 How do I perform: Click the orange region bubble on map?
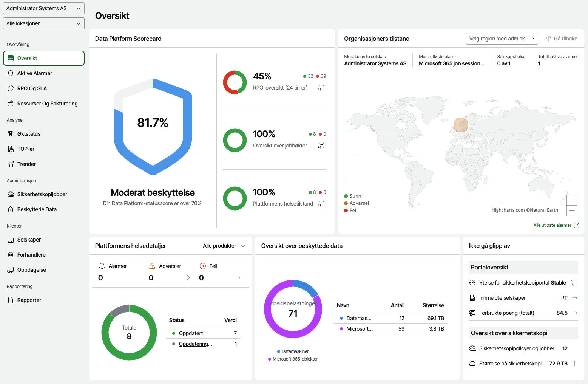461,125
